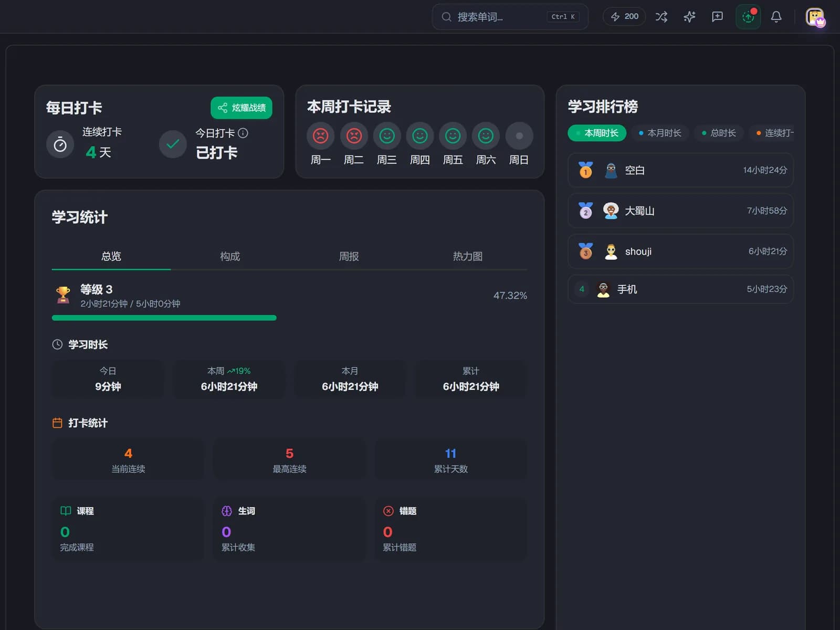Open the AI sparkle icon
This screenshot has width=840, height=630.
689,17
